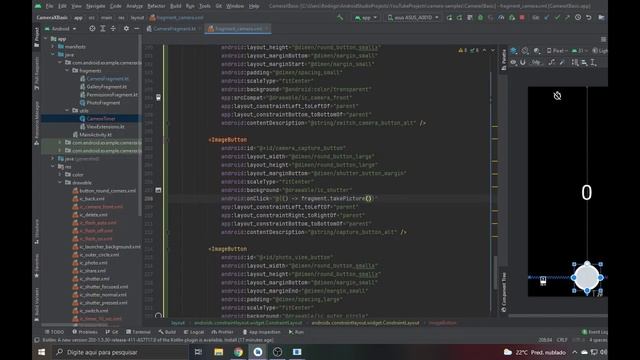Open the Tools menu
640x360 pixels.
pos(204,6)
